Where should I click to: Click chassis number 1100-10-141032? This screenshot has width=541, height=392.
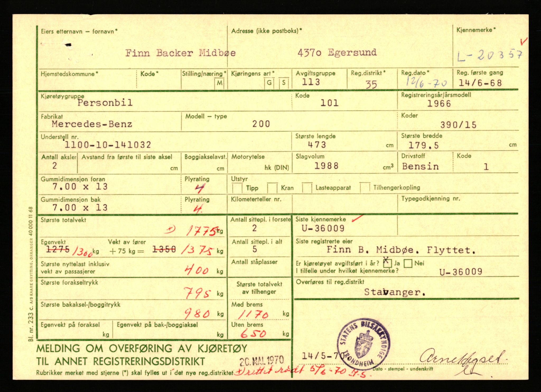point(108,145)
